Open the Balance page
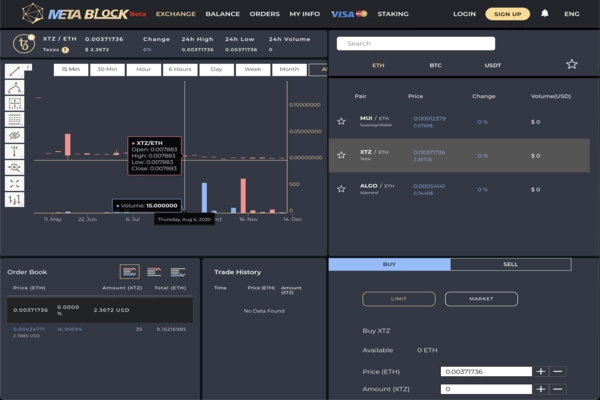600x400 pixels. click(223, 14)
